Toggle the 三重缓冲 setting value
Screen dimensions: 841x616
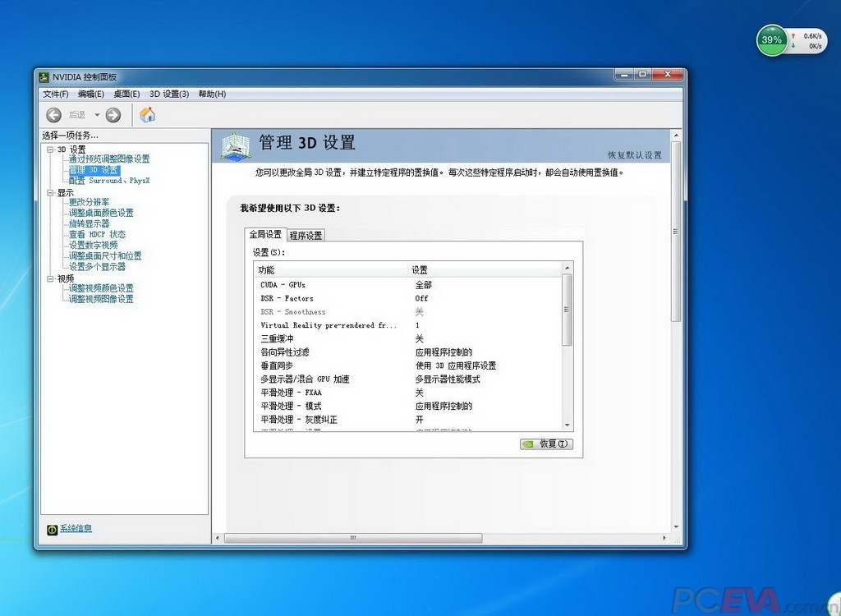[417, 338]
